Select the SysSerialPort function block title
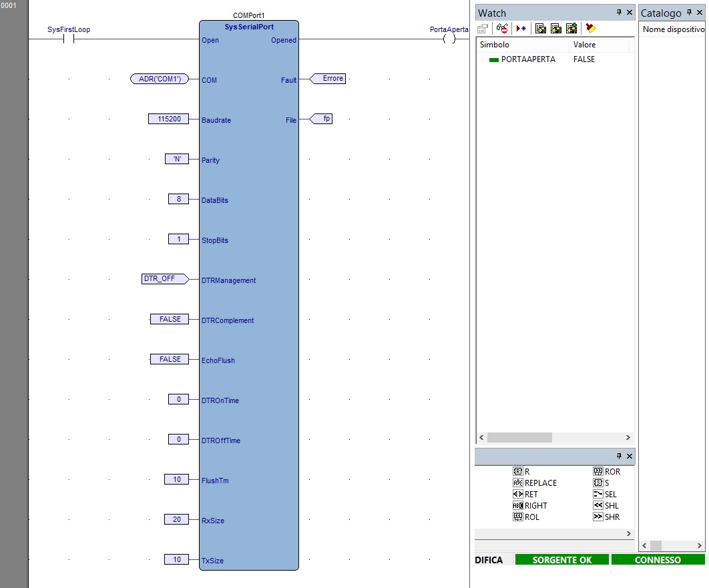Screen dimensions: 709x588 point(249,27)
